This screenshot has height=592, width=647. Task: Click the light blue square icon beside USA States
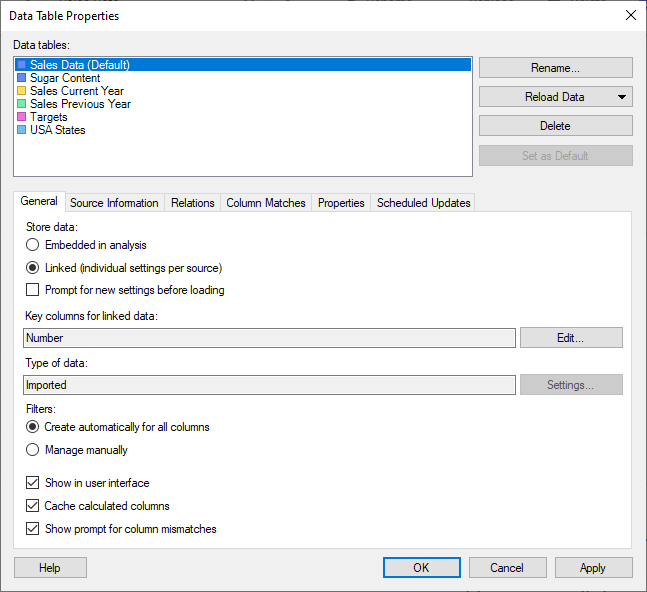point(21,130)
